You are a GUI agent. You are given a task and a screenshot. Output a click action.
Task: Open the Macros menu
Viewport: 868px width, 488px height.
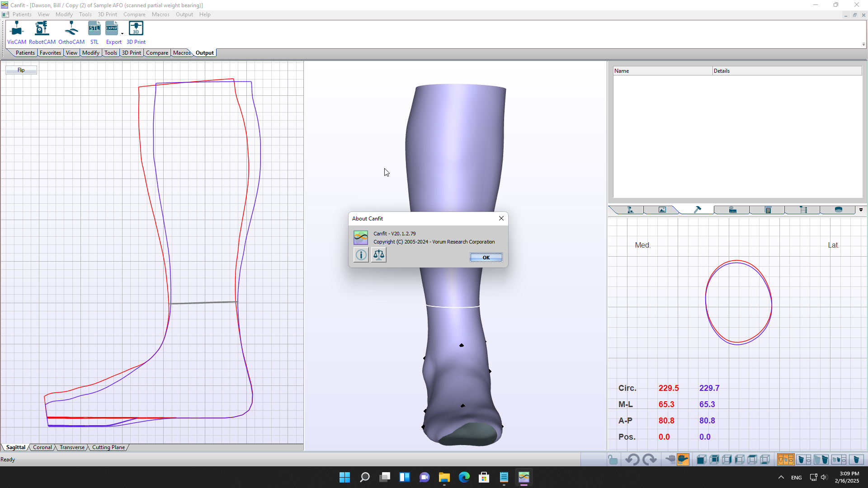pos(160,14)
